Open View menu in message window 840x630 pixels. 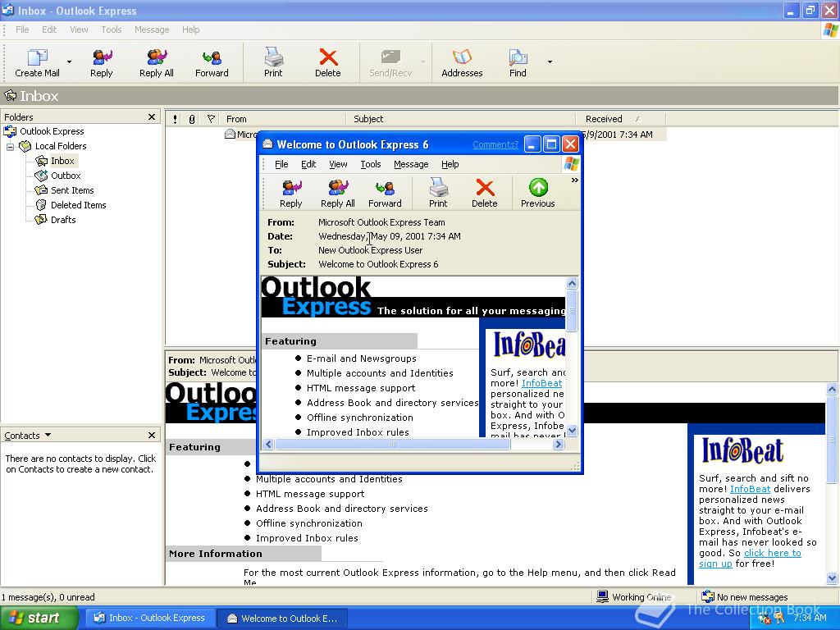tap(338, 164)
